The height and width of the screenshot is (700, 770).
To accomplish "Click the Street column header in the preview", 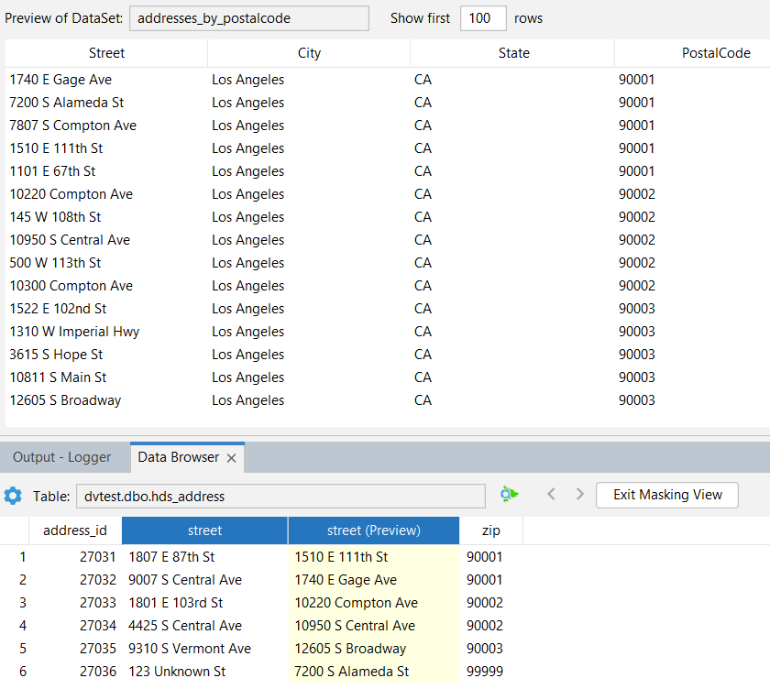I will click(x=106, y=53).
